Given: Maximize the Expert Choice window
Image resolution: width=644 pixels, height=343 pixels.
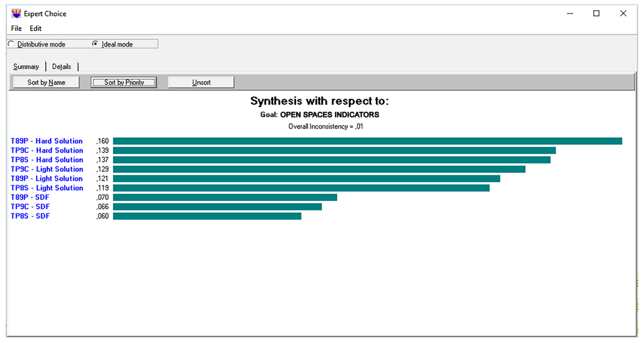Looking at the screenshot, I should click(x=596, y=14).
